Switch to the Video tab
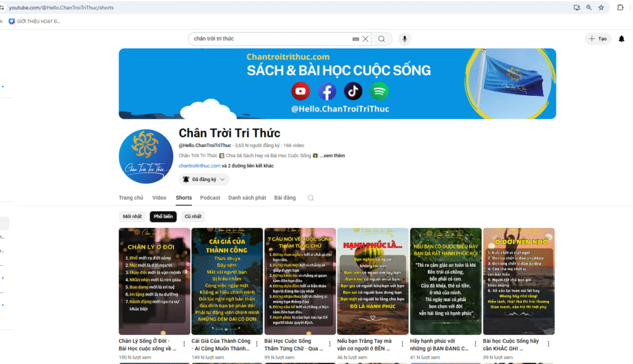This screenshot has width=633, height=364. (x=159, y=198)
